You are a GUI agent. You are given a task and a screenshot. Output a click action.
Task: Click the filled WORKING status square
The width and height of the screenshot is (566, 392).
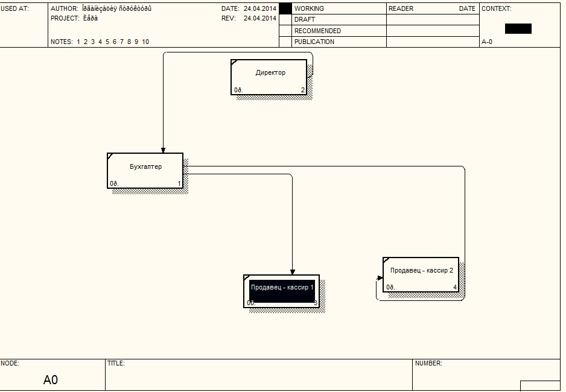point(285,8)
